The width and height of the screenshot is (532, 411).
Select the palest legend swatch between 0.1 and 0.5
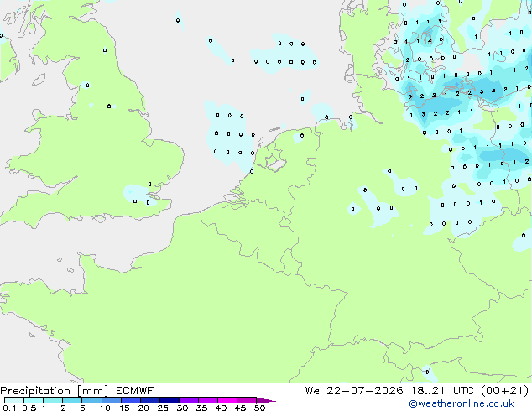(x=14, y=400)
